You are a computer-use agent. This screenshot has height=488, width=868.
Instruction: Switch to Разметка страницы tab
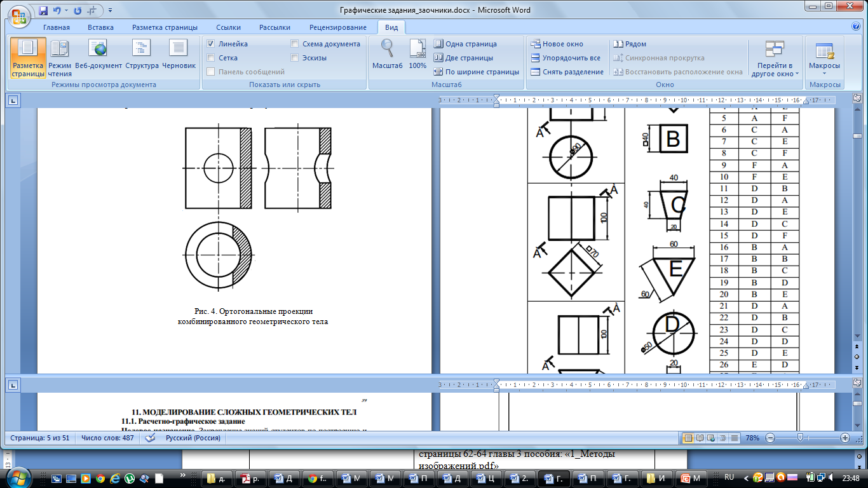coord(165,27)
